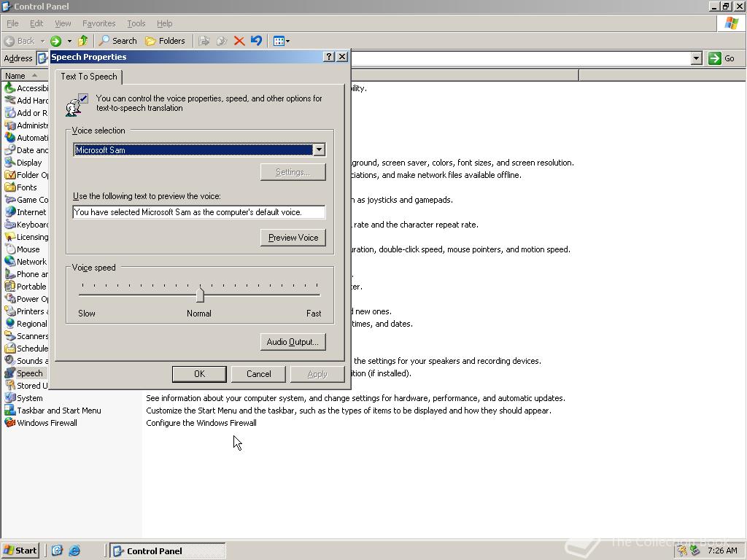Select the Windows Firewall item
Screen dimensions: 747x560
41,423
